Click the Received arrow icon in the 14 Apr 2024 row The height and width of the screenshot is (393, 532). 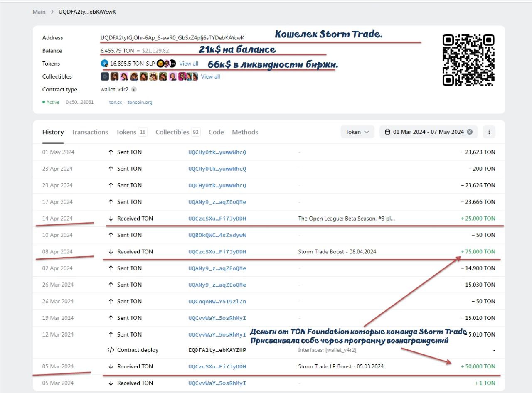[111, 219]
